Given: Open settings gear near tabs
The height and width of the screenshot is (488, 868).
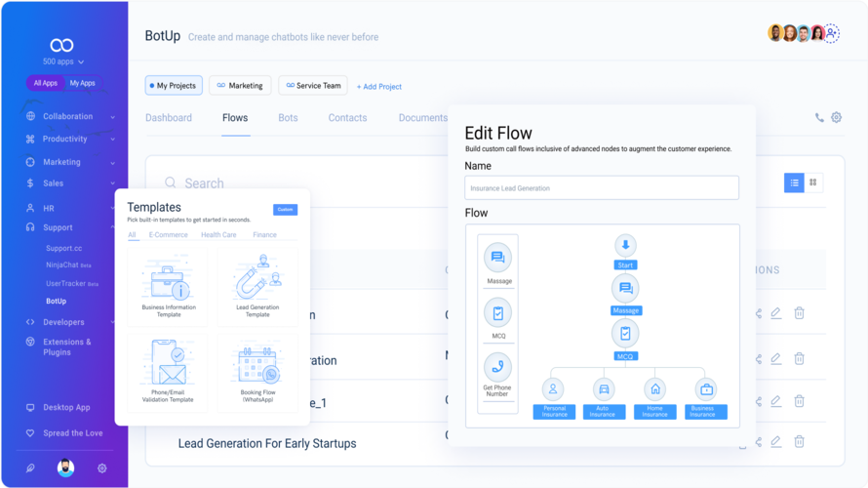Looking at the screenshot, I should (837, 117).
